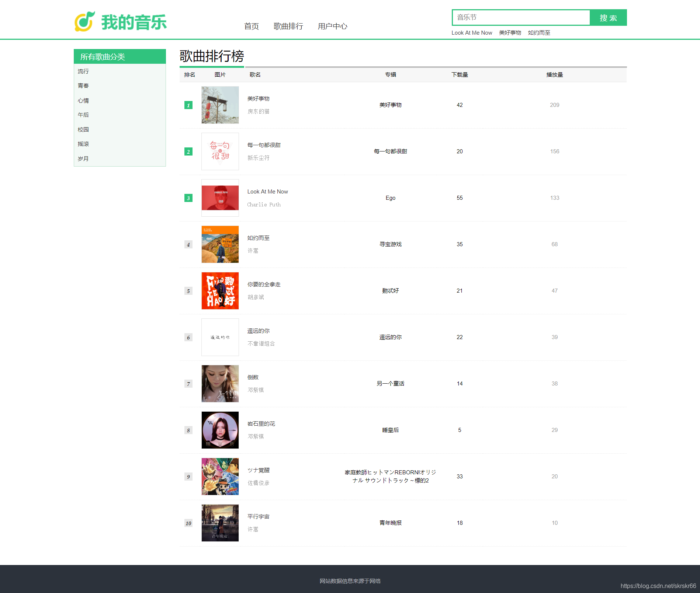Click rank badge number 1
Screen dimensions: 700x593
coord(188,105)
